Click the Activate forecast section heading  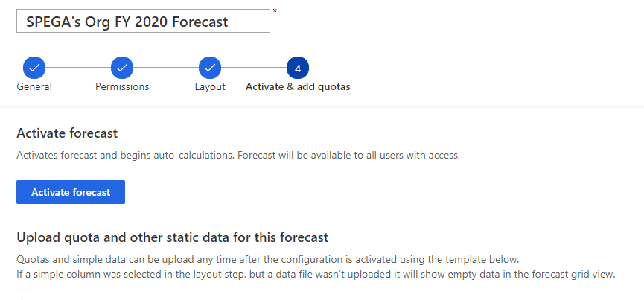pos(67,134)
